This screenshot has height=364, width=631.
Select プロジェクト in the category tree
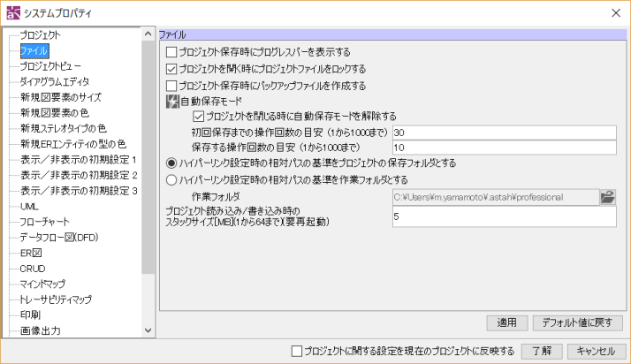(x=41, y=35)
